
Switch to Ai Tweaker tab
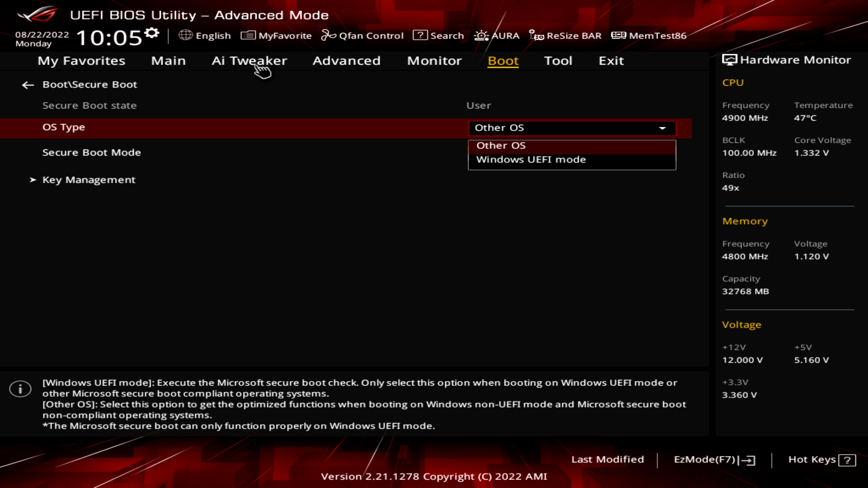click(249, 60)
